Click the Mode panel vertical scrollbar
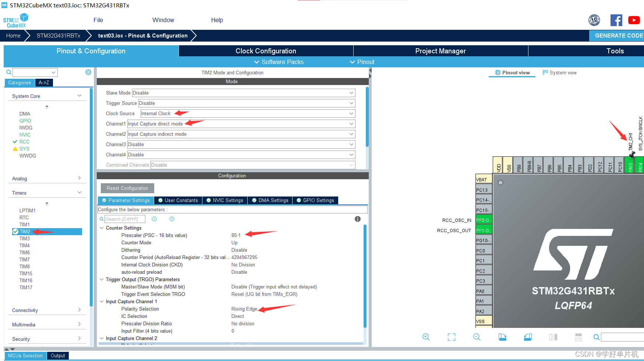This screenshot has width=644, height=361. pos(367,117)
